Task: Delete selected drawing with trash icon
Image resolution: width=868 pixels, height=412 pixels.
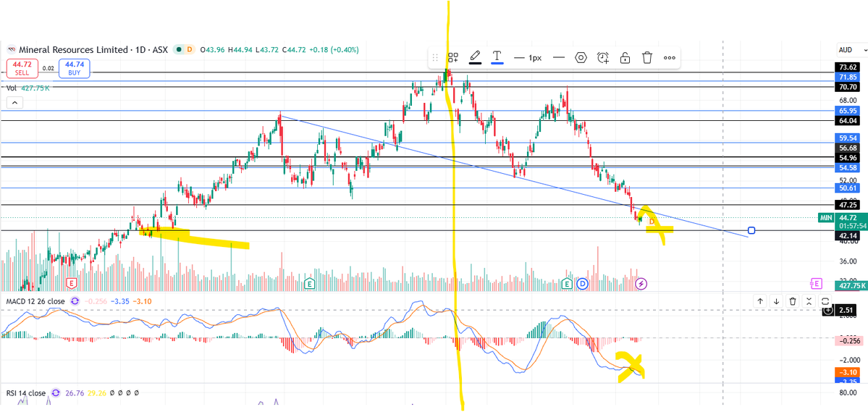Action: [x=647, y=58]
